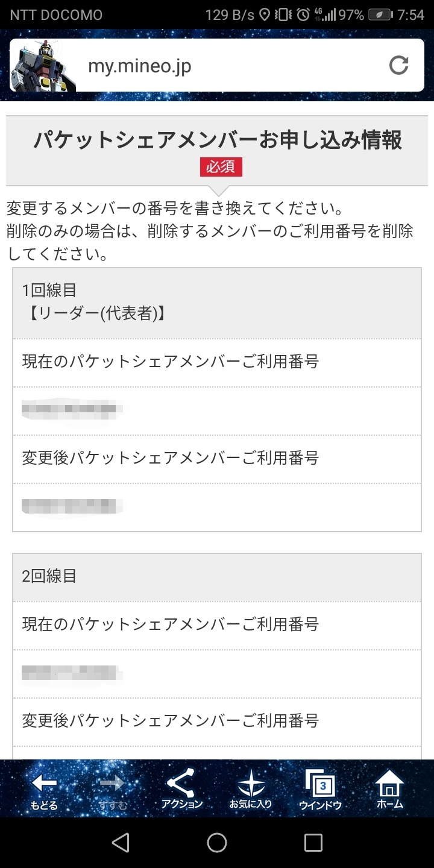This screenshot has height=868, width=434.
Task: Tap the my.mineo.jp address field
Action: pos(229,66)
